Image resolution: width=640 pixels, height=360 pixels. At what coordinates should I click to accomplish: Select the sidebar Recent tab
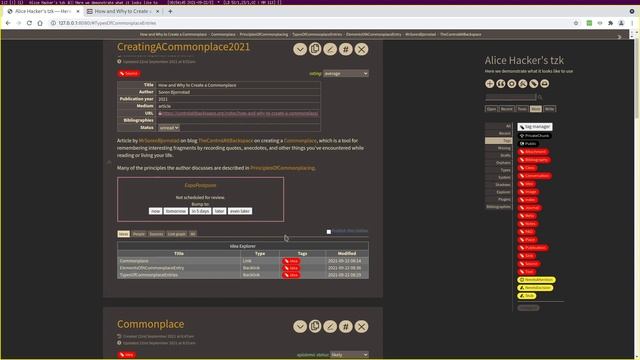[x=507, y=109]
